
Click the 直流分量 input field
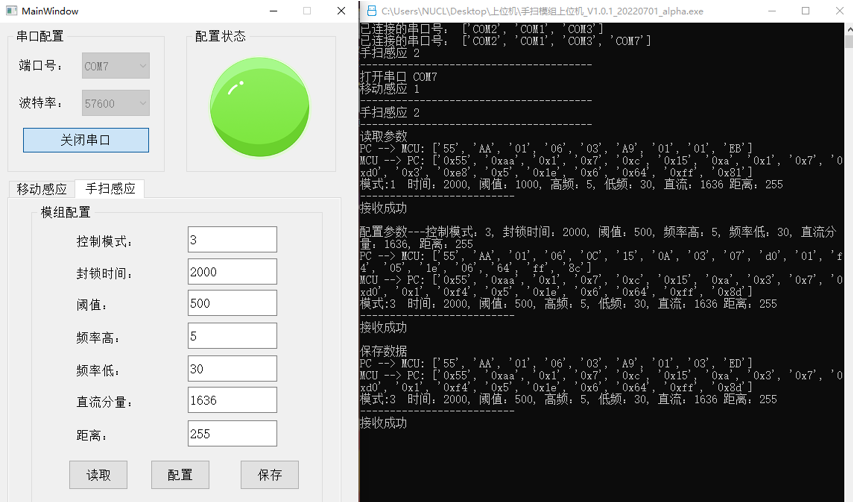pos(232,400)
